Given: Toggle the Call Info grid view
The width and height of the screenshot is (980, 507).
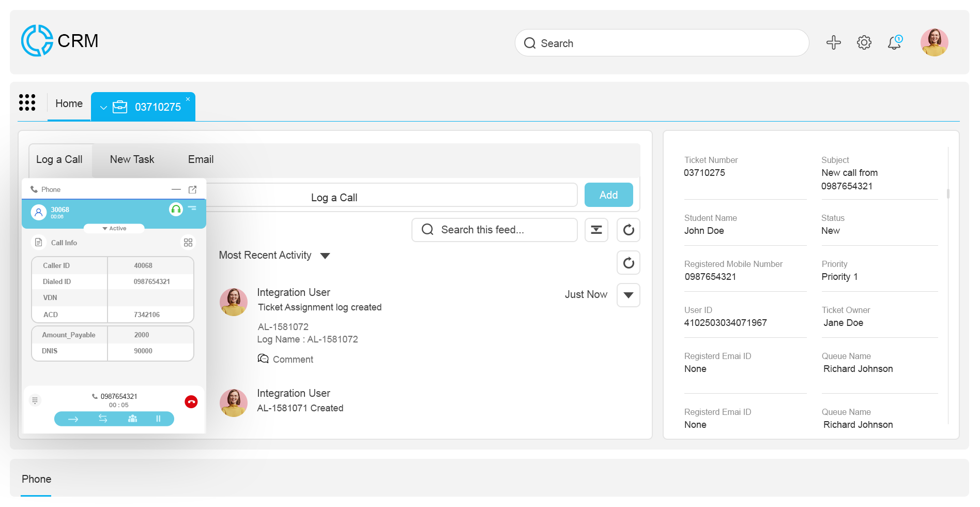Looking at the screenshot, I should (188, 243).
